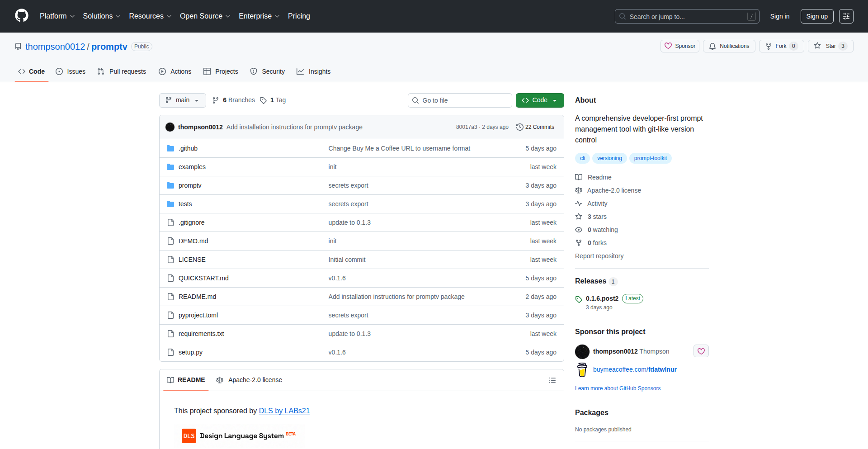The width and height of the screenshot is (868, 449).
Task: Click the Security shield section
Action: (267, 71)
